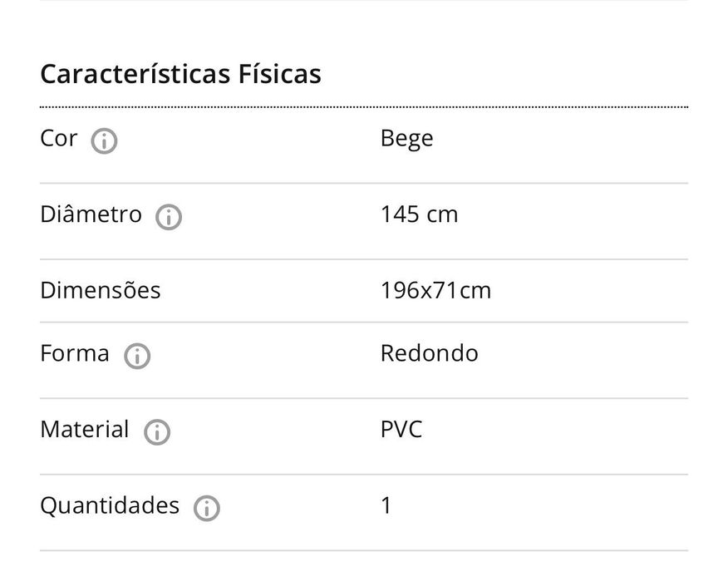The image size is (728, 581).
Task: Click the 196x71cm dimensions value
Action: 435,290
